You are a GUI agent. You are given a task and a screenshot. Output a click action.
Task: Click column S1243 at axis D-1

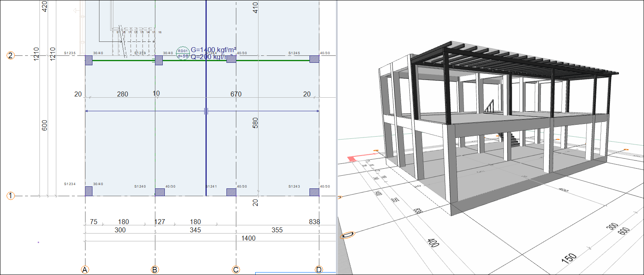point(314,192)
